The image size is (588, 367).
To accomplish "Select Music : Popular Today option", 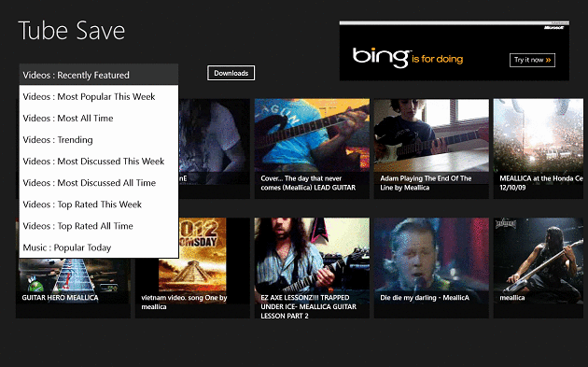I will pos(99,247).
